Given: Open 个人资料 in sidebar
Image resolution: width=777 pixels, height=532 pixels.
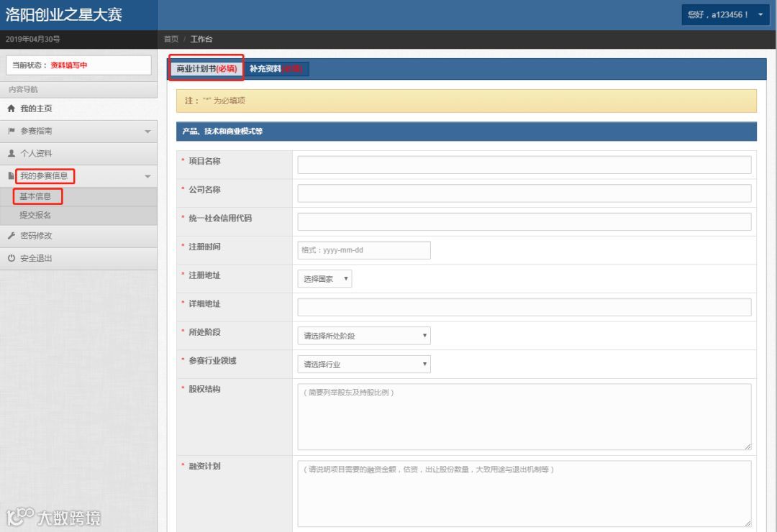Looking at the screenshot, I should point(78,154).
